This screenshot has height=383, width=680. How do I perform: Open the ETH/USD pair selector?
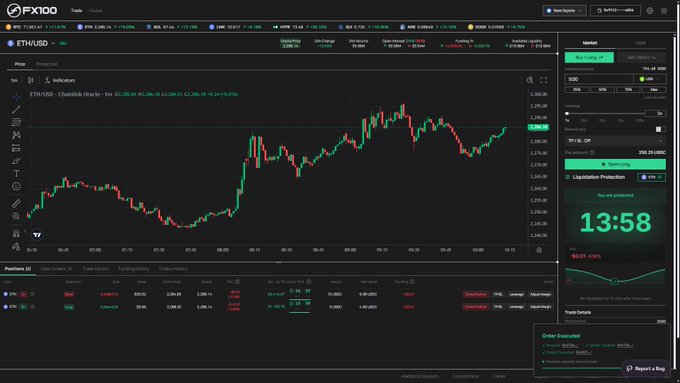click(x=31, y=43)
